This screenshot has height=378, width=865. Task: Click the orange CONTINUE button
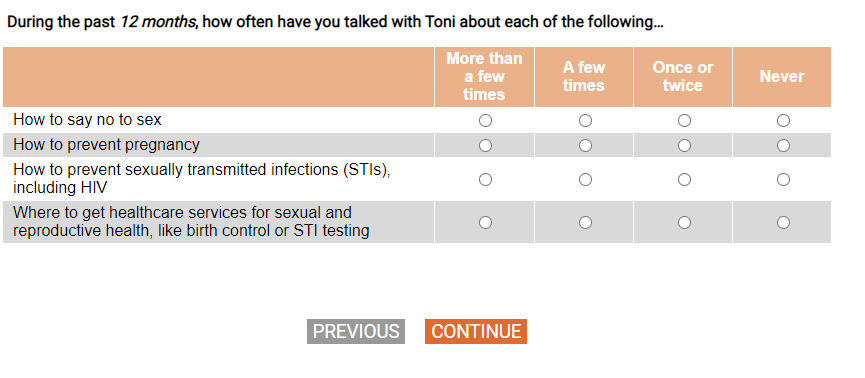point(476,332)
